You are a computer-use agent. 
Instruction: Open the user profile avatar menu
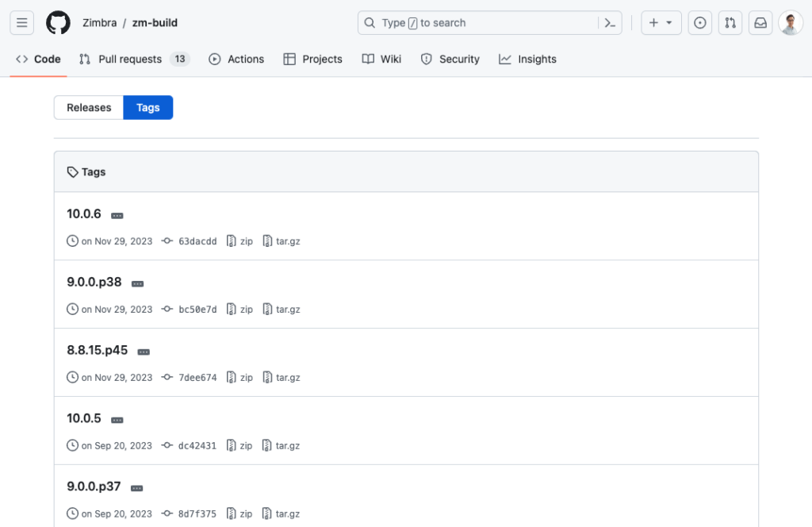coord(791,23)
